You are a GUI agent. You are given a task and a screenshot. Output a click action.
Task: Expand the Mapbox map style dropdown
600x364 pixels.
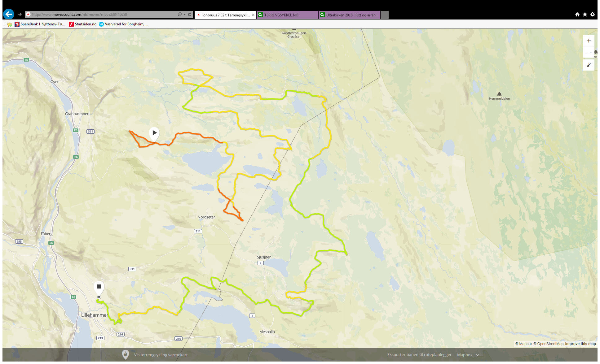tap(468, 355)
